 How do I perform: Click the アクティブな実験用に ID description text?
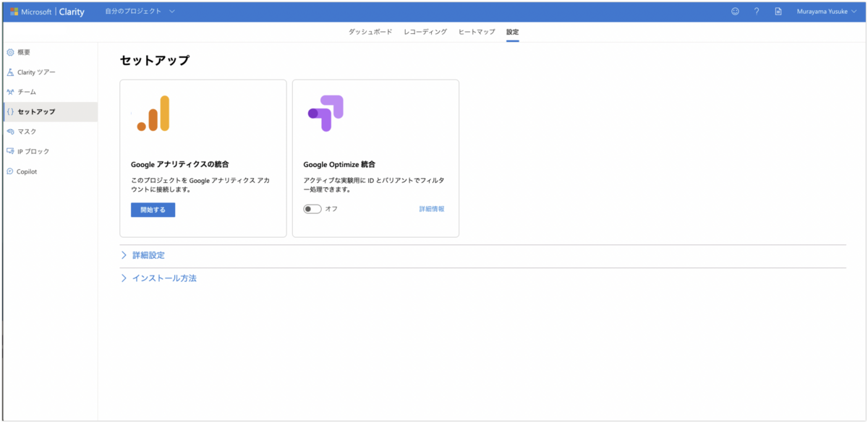(373, 184)
